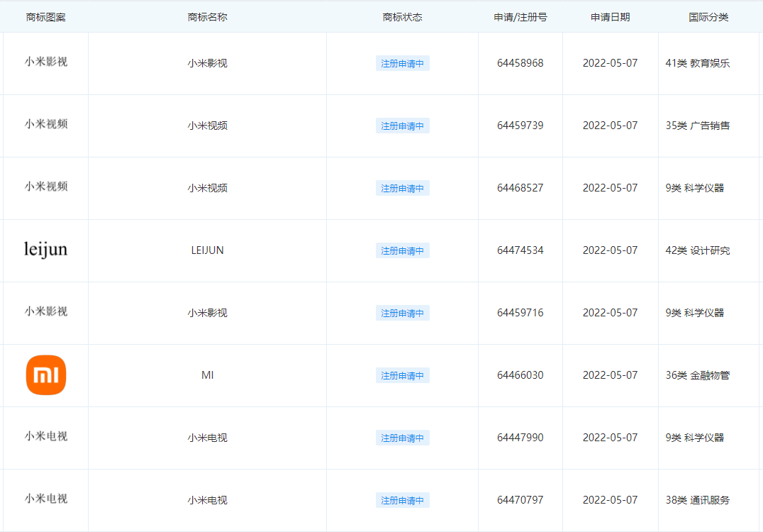Click classification 35类 广告销售

697,125
